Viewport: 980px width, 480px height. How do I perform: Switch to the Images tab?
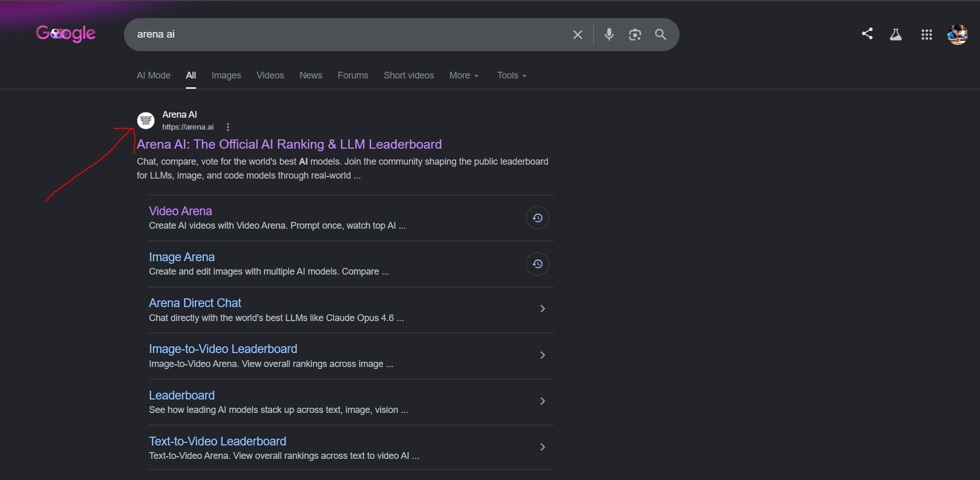point(226,75)
